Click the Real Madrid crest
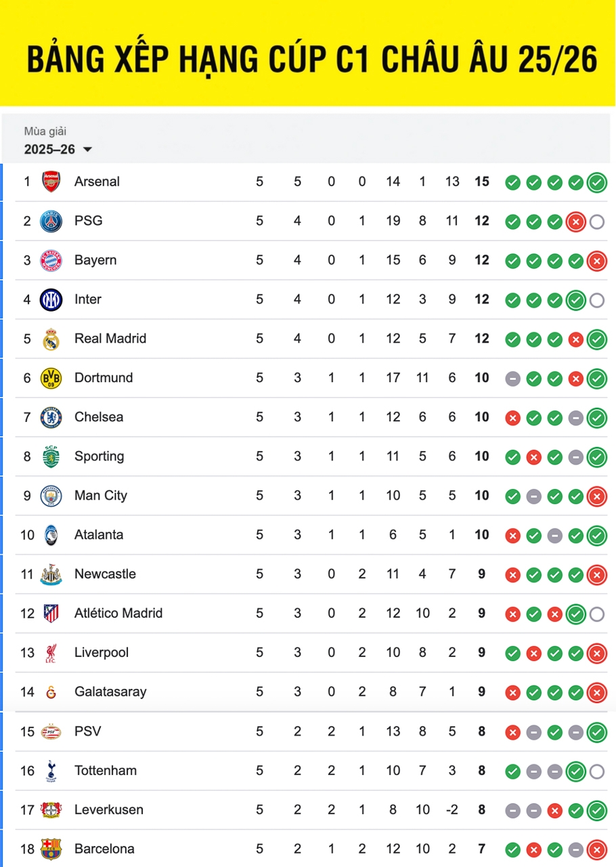Image resolution: width=616 pixels, height=867 pixels. pos(51,339)
